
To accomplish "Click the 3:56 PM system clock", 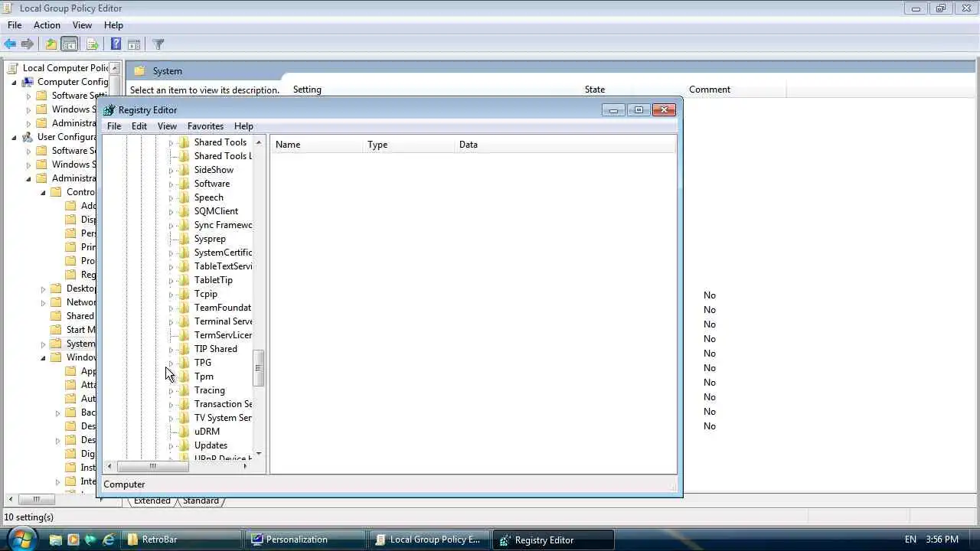I will [x=942, y=540].
